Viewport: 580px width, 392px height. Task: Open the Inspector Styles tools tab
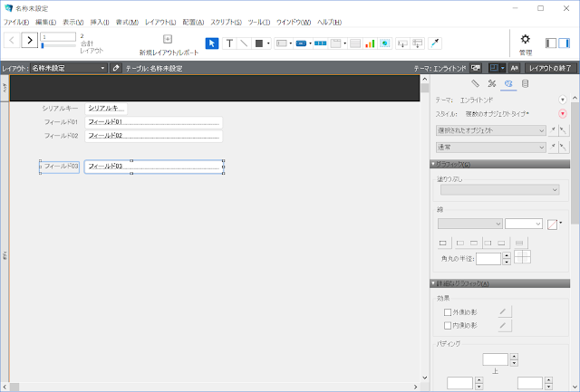(491, 84)
